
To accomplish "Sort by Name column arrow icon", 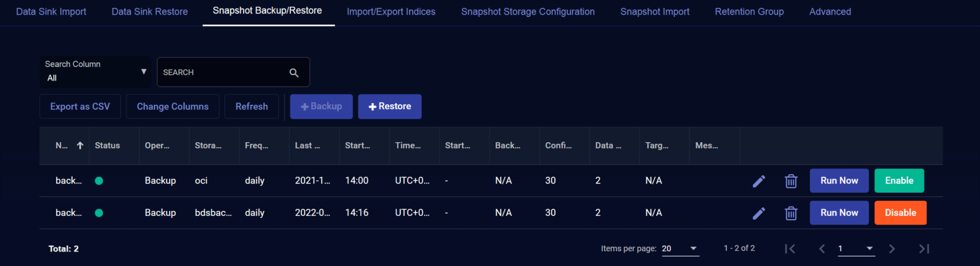I will (x=80, y=145).
